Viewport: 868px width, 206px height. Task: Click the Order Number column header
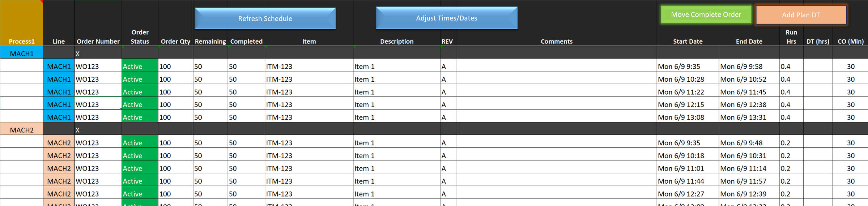(x=98, y=42)
